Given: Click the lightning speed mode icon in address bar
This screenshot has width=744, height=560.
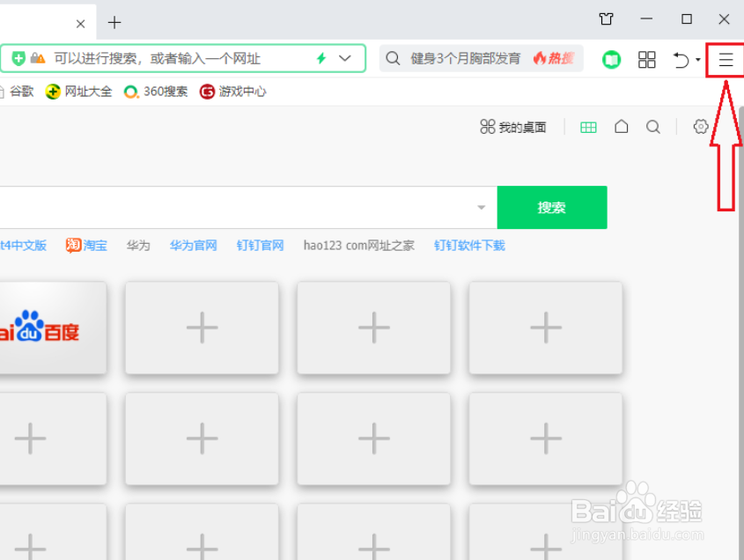Looking at the screenshot, I should click(320, 58).
